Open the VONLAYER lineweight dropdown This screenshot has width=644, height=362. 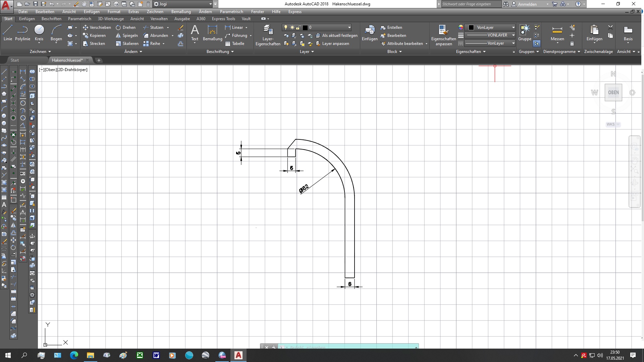pos(513,35)
